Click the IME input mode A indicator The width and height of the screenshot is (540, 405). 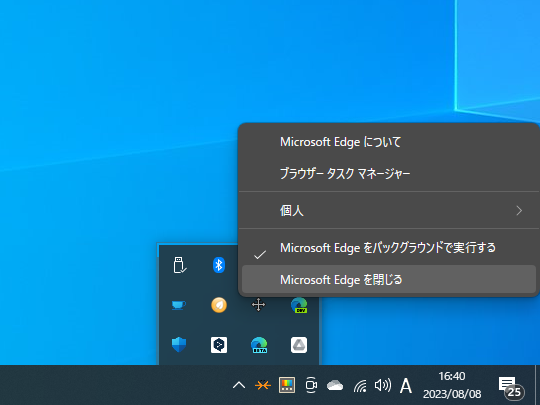coord(406,385)
